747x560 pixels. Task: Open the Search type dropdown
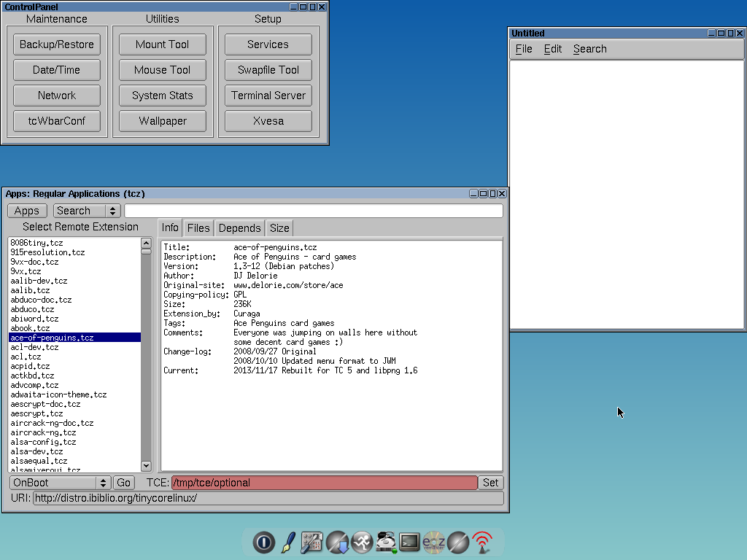[87, 211]
